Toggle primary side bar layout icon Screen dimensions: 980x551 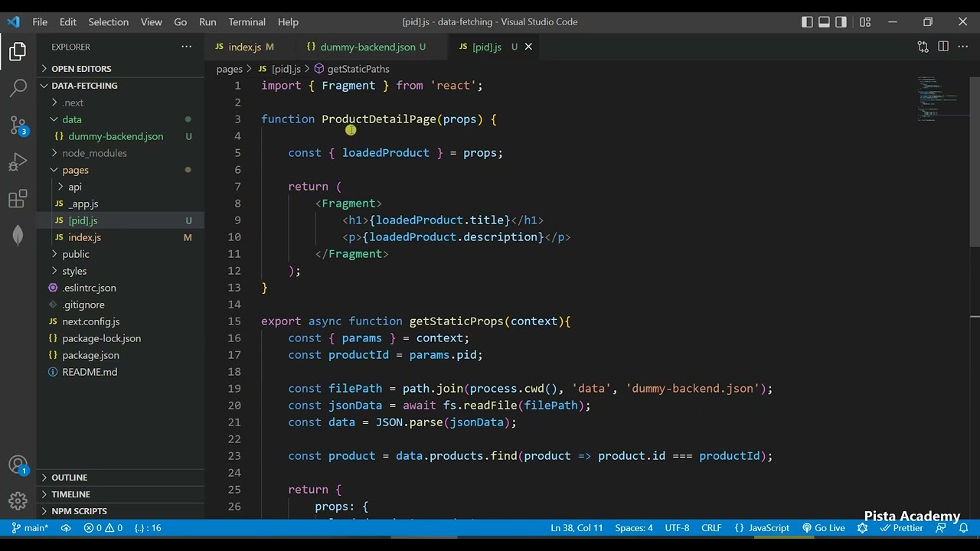807,22
